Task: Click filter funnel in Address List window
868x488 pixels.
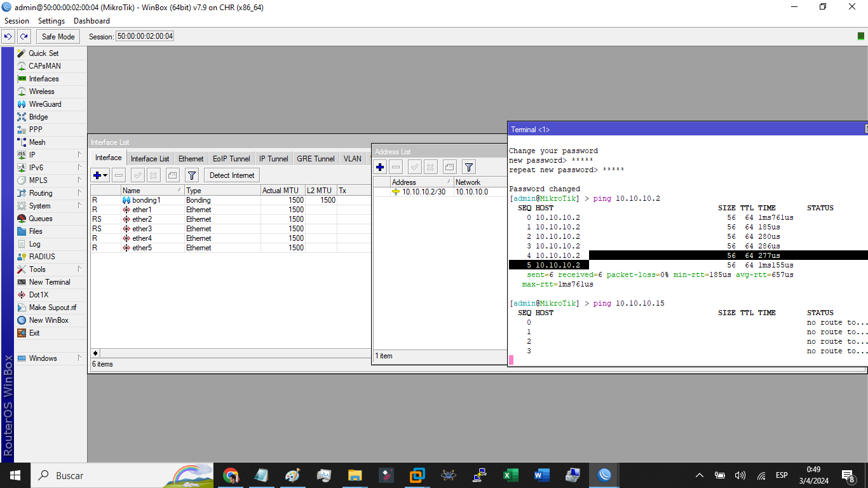Action: coord(468,167)
